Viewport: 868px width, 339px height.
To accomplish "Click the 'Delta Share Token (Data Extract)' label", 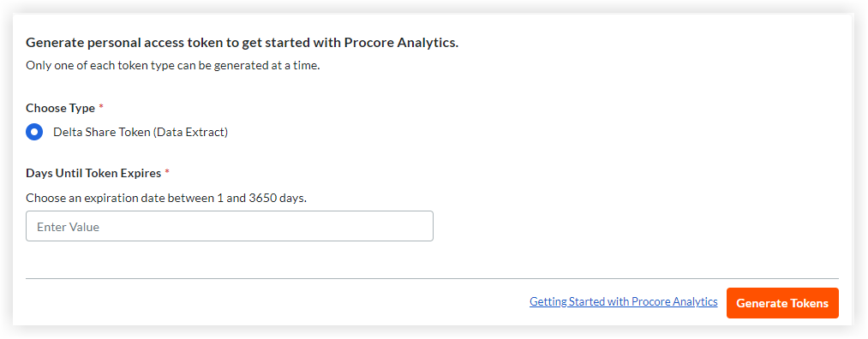I will pyautogui.click(x=141, y=132).
